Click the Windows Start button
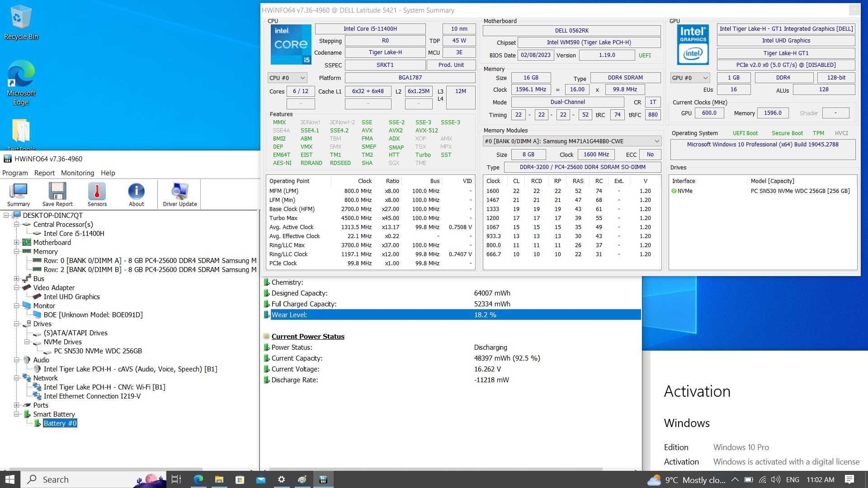 (10, 479)
